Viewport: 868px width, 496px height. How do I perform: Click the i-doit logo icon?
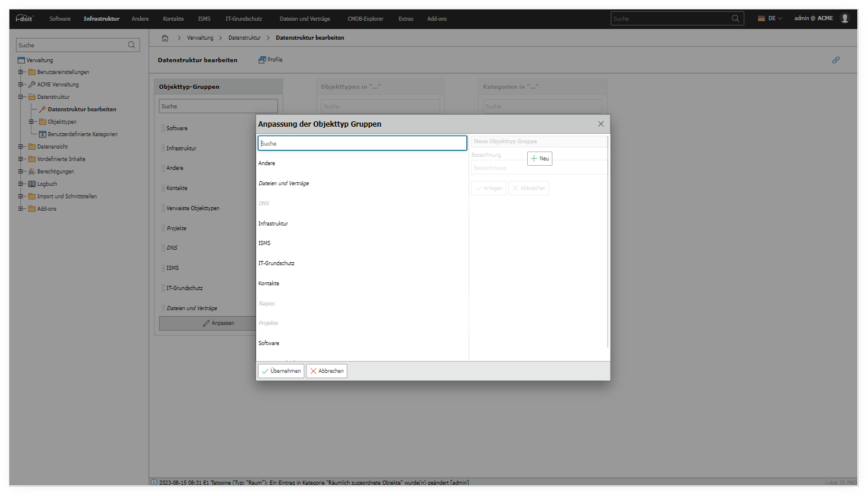[x=24, y=18]
